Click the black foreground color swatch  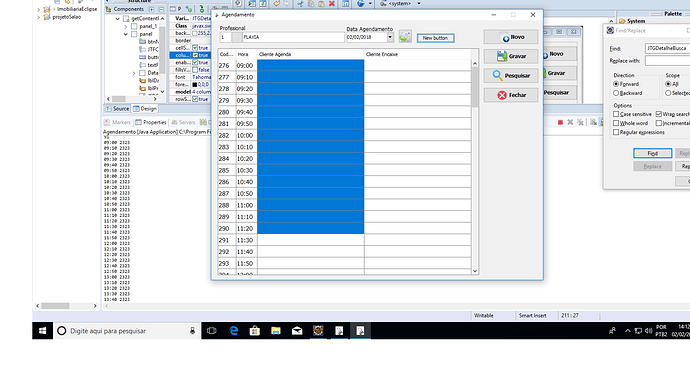195,84
